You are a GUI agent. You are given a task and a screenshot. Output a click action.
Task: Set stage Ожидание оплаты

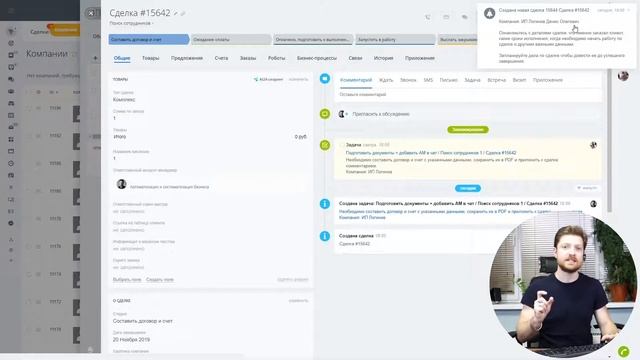click(231, 40)
